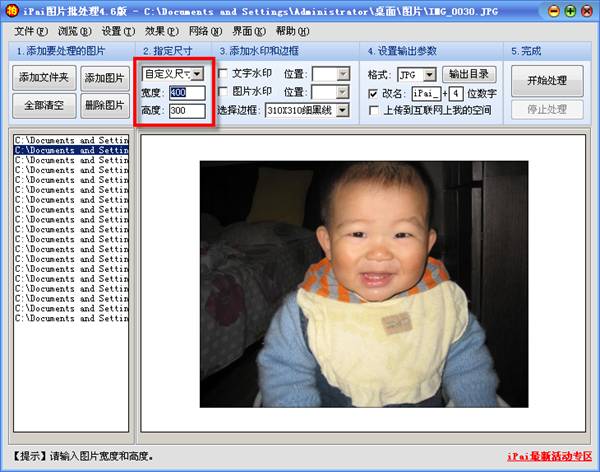This screenshot has height=472, width=600.
Task: Click the 添加文件夹 button
Action: coord(44,78)
